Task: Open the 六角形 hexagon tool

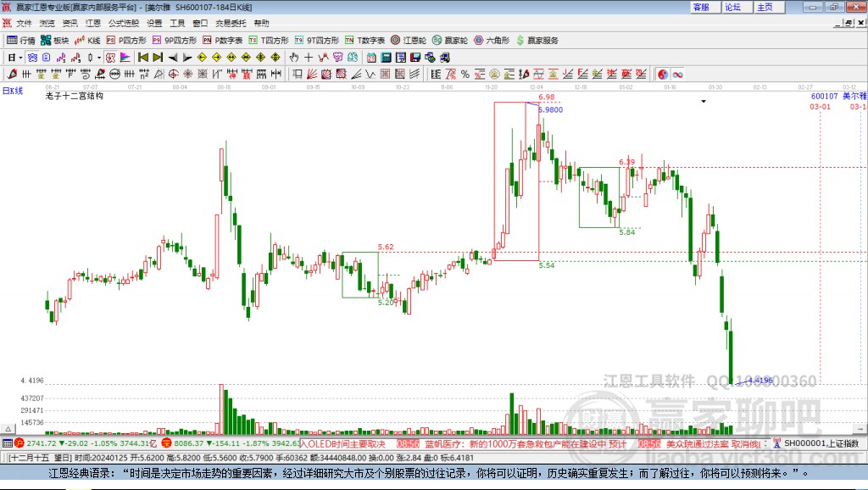Action: (x=492, y=41)
